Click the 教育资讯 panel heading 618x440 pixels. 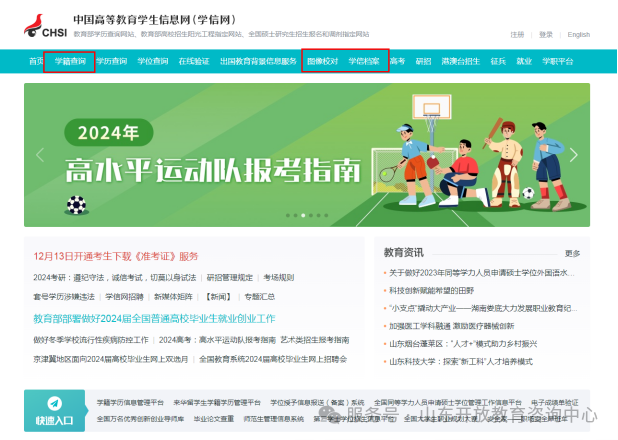coord(404,252)
